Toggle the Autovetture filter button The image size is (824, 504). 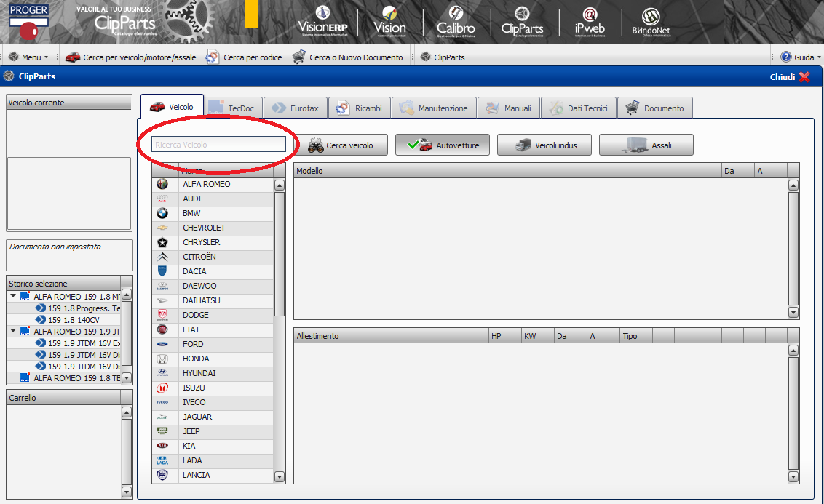point(443,145)
